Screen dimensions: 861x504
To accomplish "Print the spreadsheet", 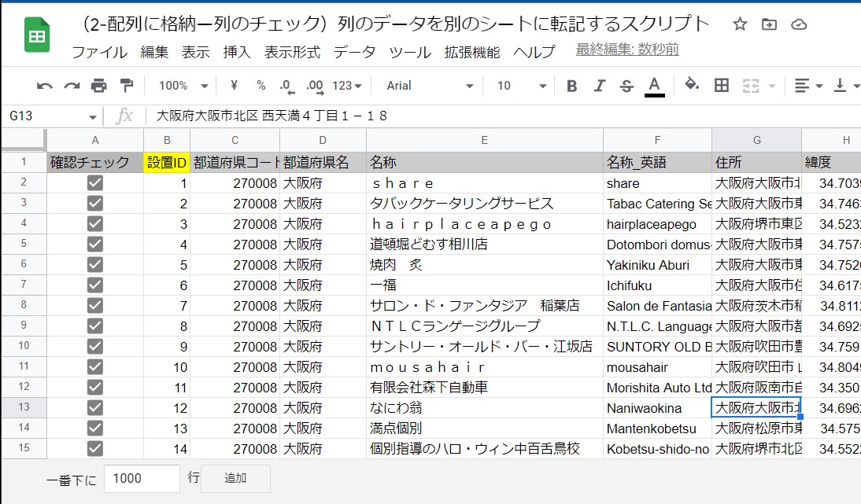I will coord(99,86).
